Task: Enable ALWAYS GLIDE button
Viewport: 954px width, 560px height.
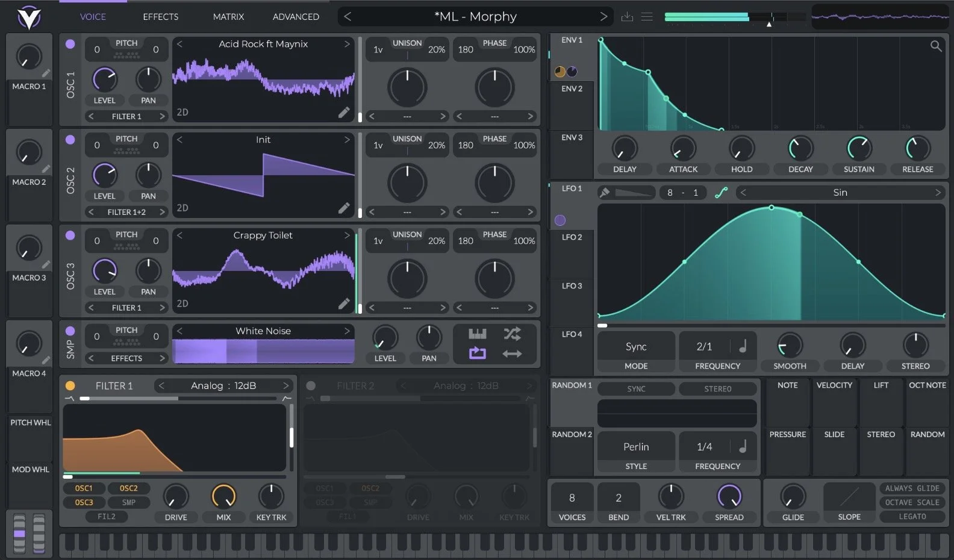Action: click(912, 488)
